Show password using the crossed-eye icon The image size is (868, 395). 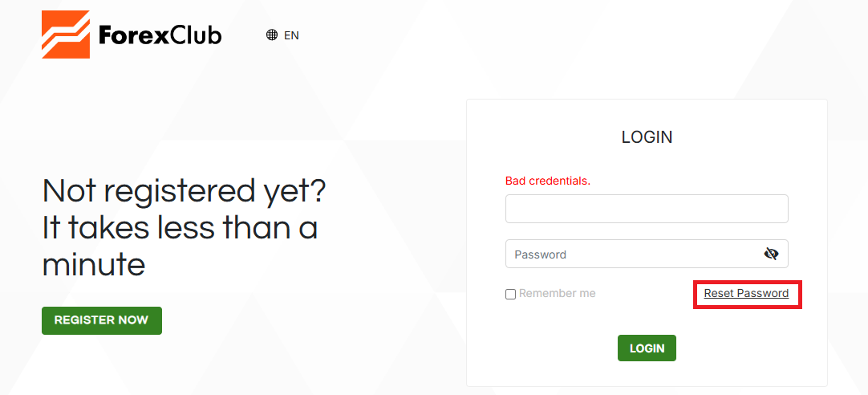(x=771, y=255)
